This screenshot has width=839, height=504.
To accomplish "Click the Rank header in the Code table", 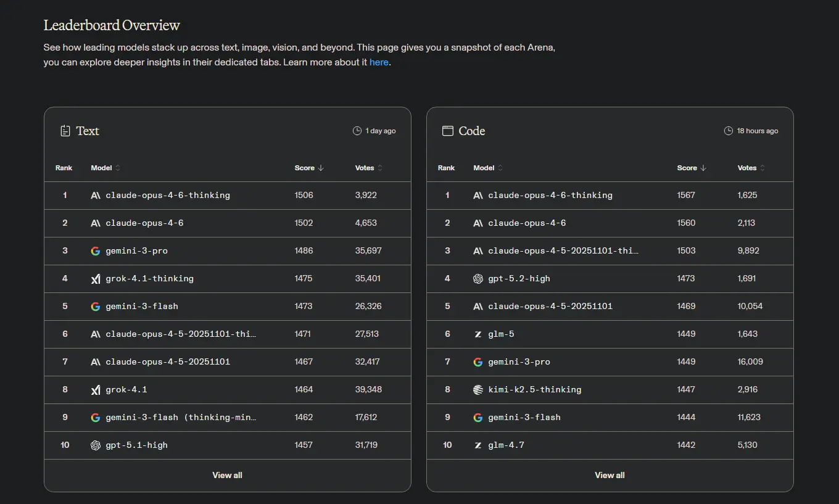I will pos(446,168).
